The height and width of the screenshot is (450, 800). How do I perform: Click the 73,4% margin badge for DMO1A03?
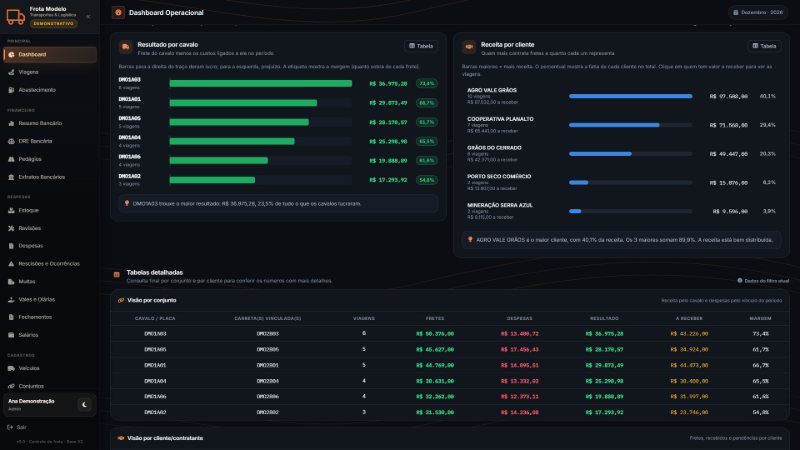coord(427,84)
